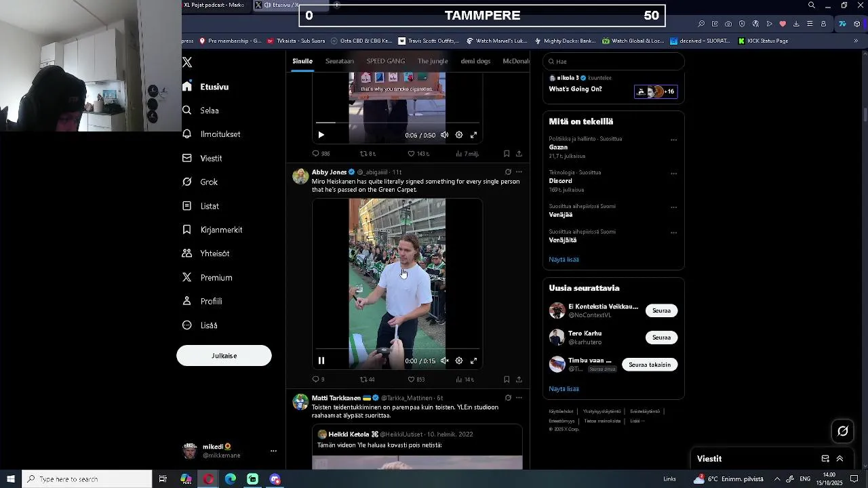The image size is (868, 488).
Task: Open Viestit messages in sidebar
Action: [x=202, y=158]
